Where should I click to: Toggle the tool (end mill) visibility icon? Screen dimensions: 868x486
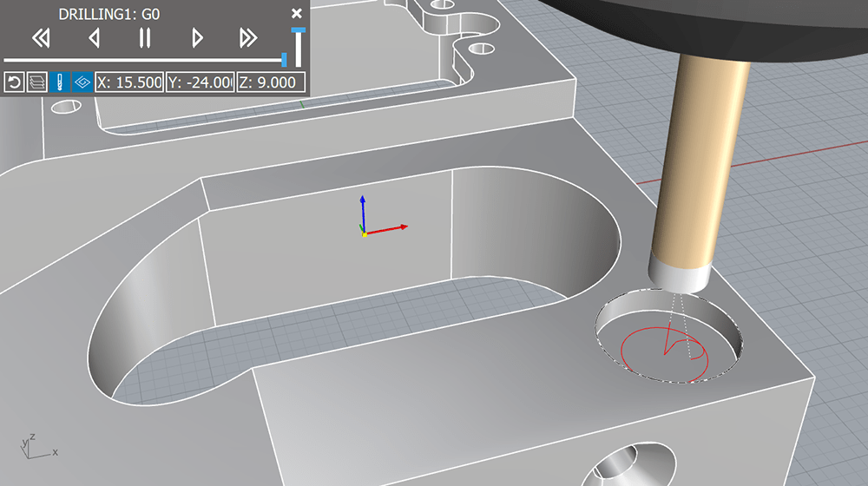[60, 82]
